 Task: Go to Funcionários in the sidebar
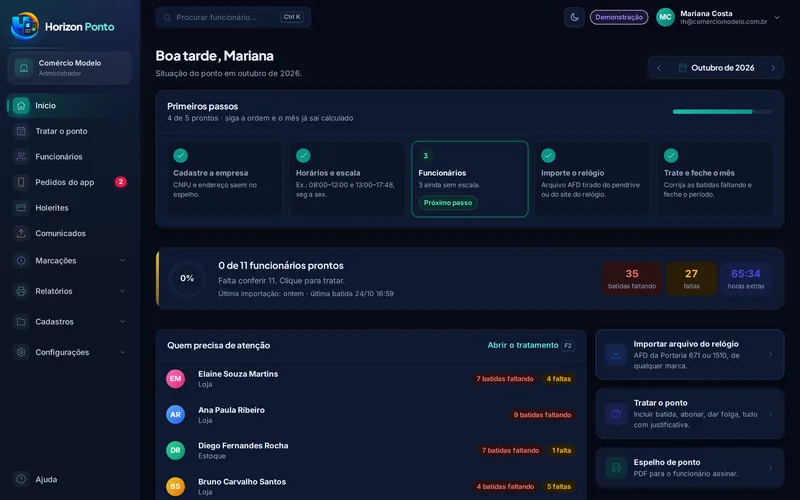point(70,157)
